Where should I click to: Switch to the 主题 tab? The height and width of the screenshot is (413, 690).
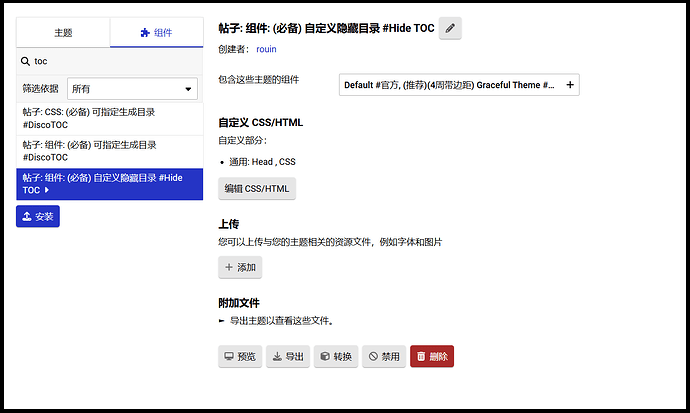tap(63, 33)
